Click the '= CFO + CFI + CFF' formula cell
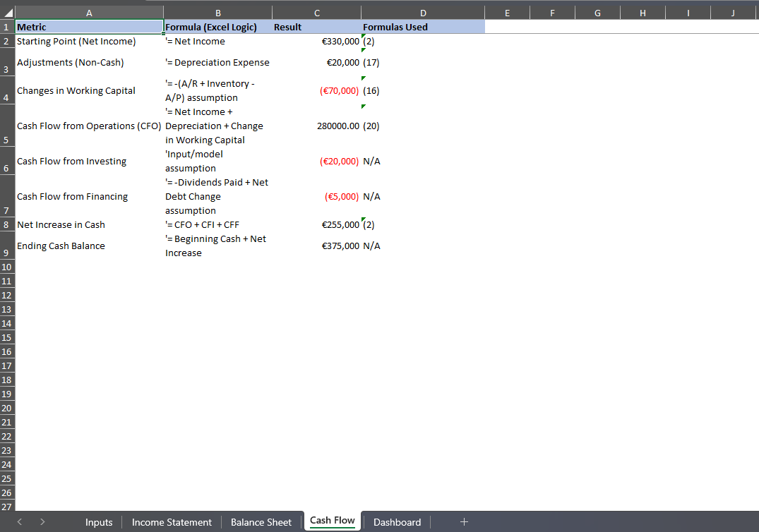 (217, 224)
